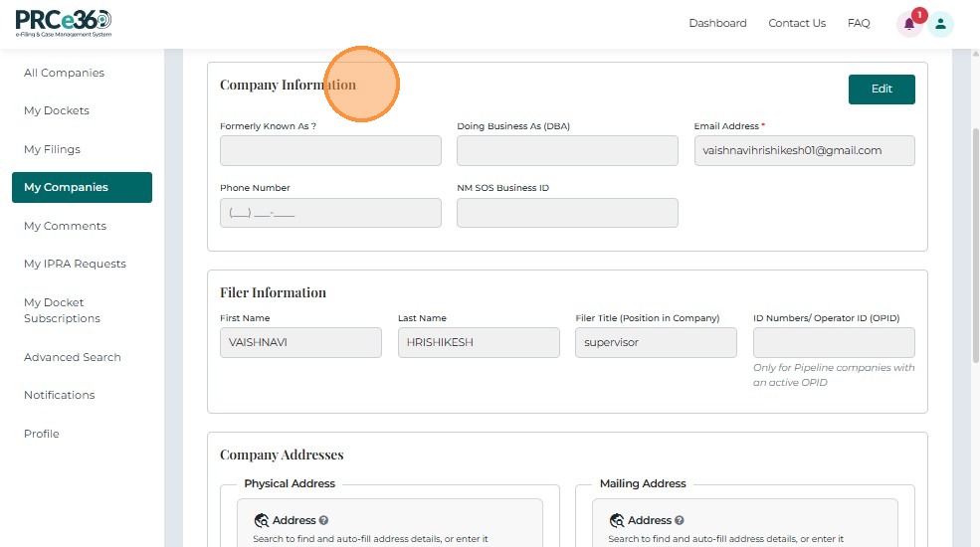Screen dimensions: 980x547
Task: Click the PRCe360 logo
Action: click(63, 23)
